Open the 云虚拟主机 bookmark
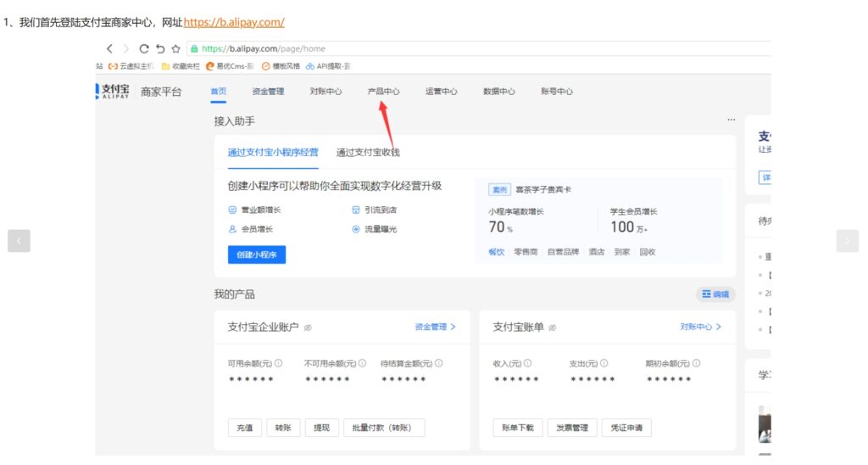868x465 pixels. click(x=131, y=66)
